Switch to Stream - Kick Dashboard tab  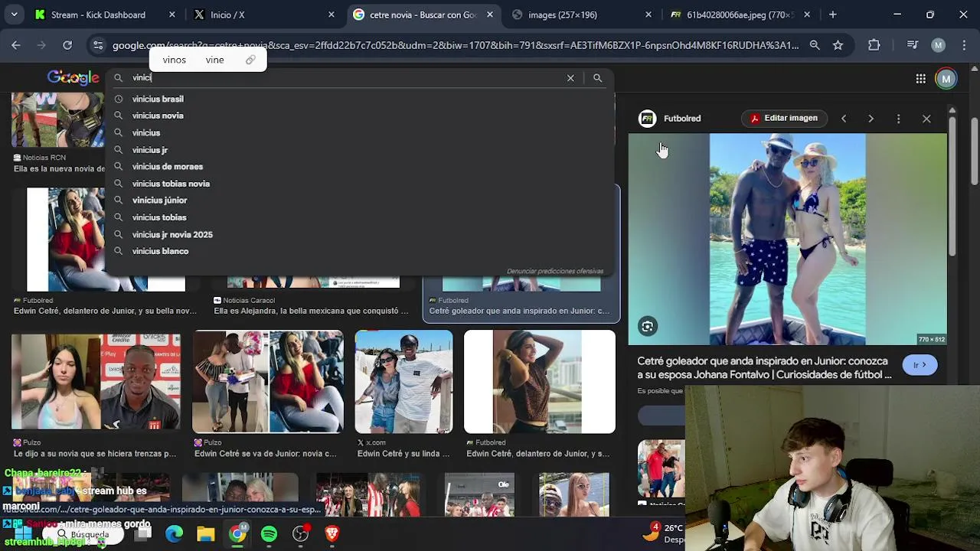point(105,15)
